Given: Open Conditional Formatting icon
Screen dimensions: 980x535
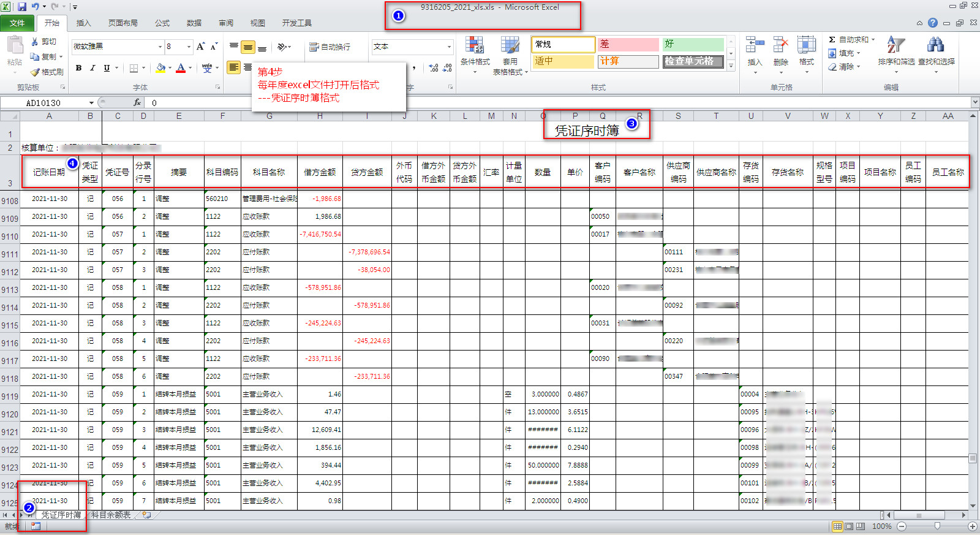Looking at the screenshot, I should (x=475, y=46).
